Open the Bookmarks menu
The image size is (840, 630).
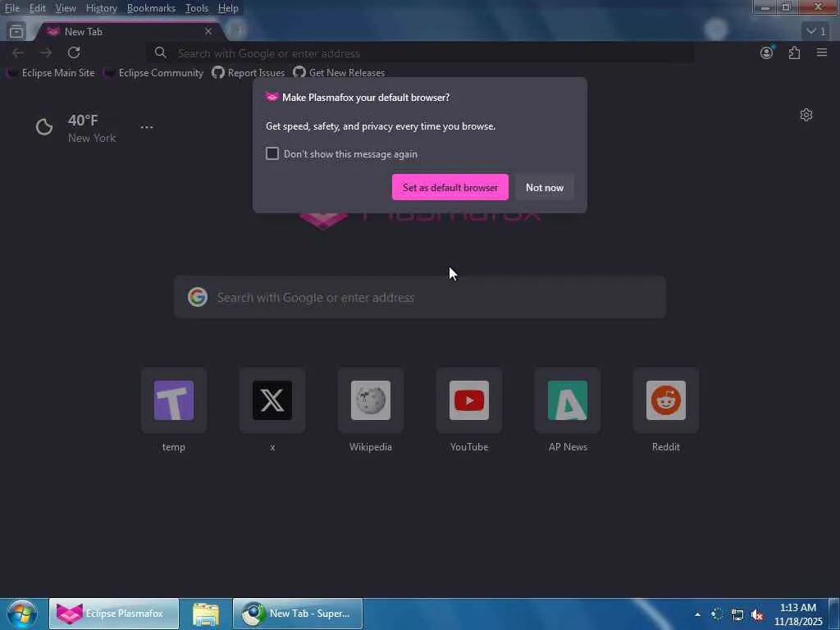coord(151,8)
